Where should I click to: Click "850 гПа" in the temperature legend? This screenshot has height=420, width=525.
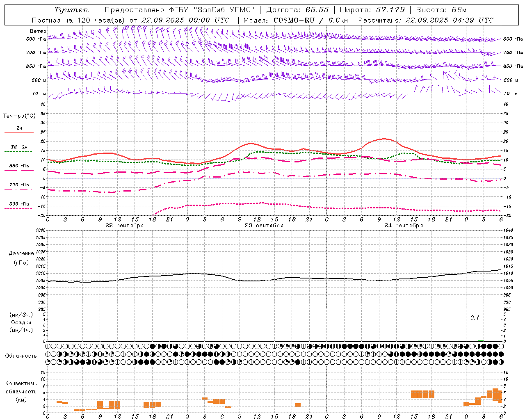[19, 166]
